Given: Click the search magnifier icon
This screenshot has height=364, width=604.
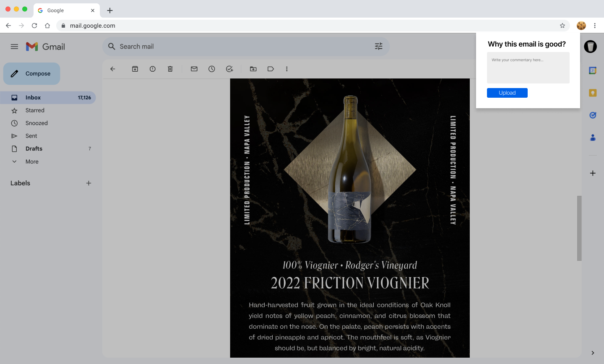Looking at the screenshot, I should pyautogui.click(x=112, y=47).
